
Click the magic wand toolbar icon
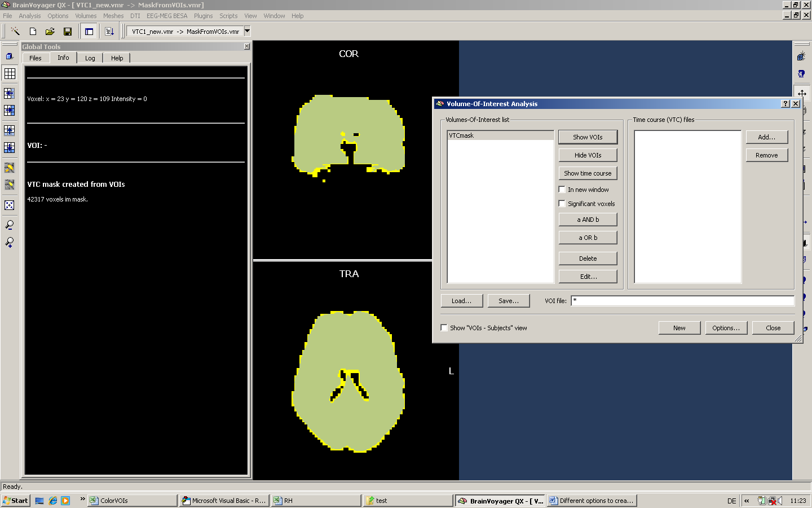coord(15,32)
